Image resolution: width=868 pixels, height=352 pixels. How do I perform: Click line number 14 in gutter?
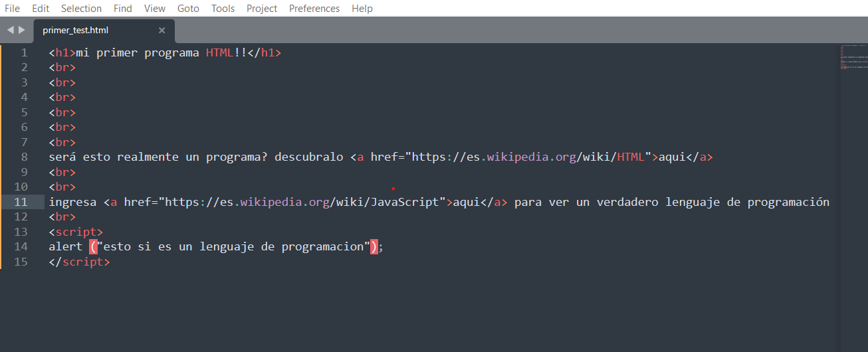pos(21,246)
